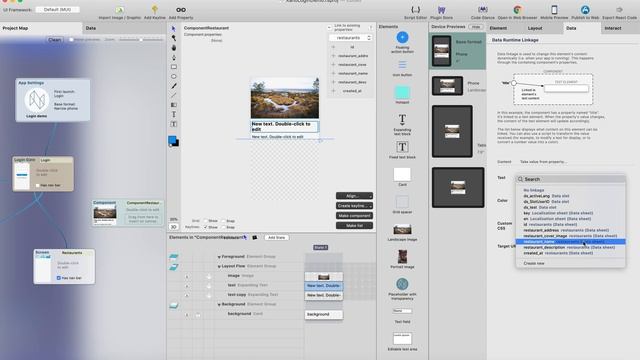Collapse the Layout Flow element group
Image resolution: width=640 pixels, height=360 pixels.
click(x=219, y=266)
